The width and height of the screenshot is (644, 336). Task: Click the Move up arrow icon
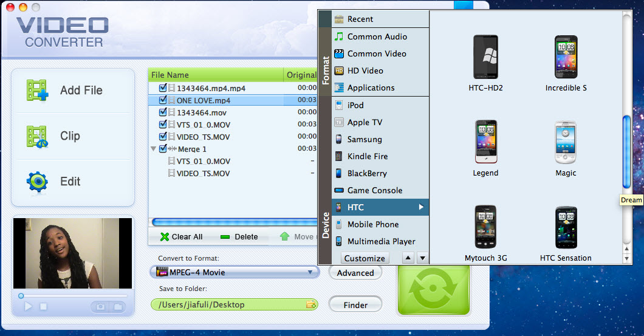[x=284, y=236]
